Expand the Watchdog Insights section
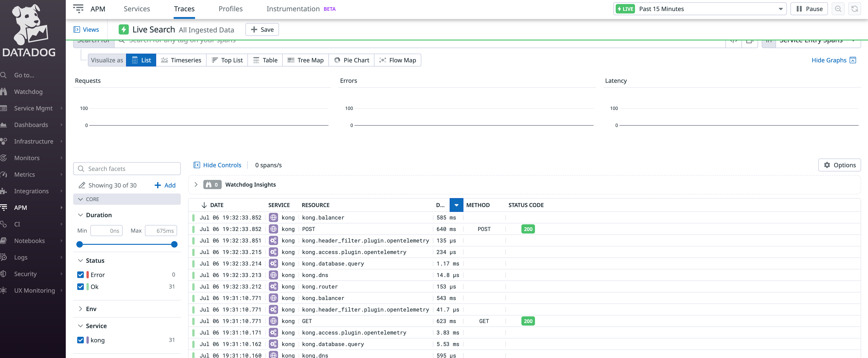868x358 pixels. pyautogui.click(x=196, y=184)
